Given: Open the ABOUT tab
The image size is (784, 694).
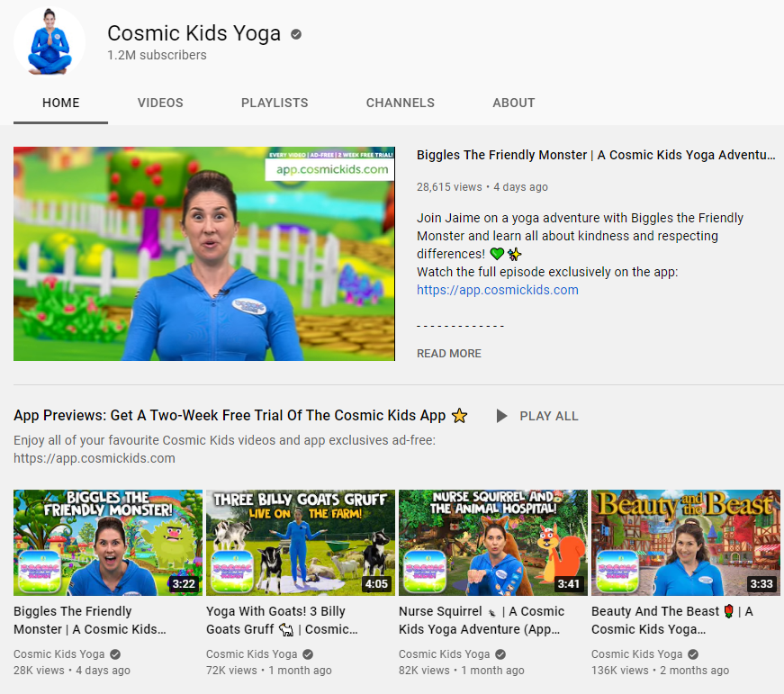Looking at the screenshot, I should (513, 103).
